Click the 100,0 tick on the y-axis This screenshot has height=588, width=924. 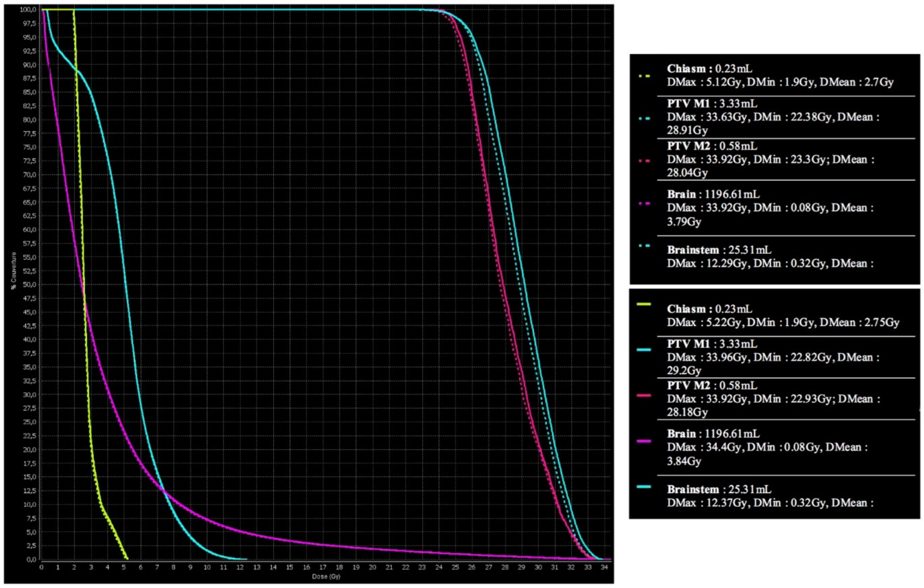coord(28,9)
